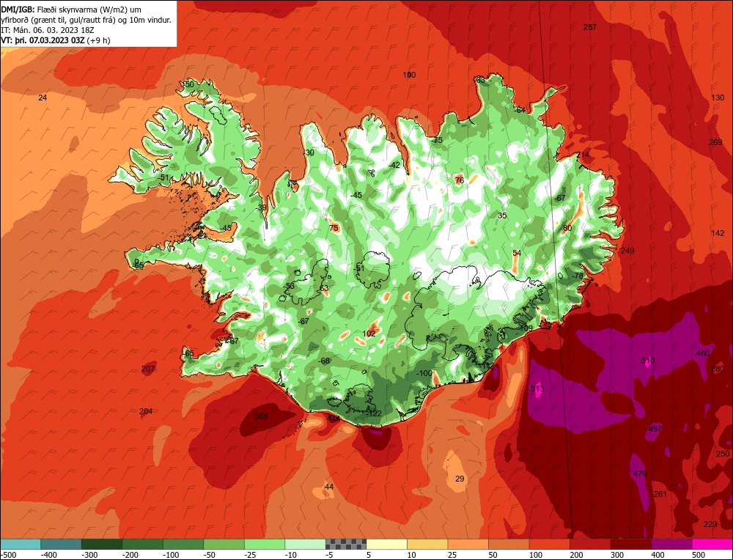Click the flux value "444" at the south coast

[334, 418]
